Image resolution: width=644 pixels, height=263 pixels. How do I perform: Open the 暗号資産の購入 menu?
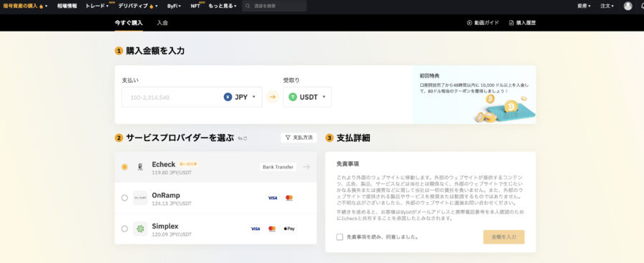tap(25, 6)
